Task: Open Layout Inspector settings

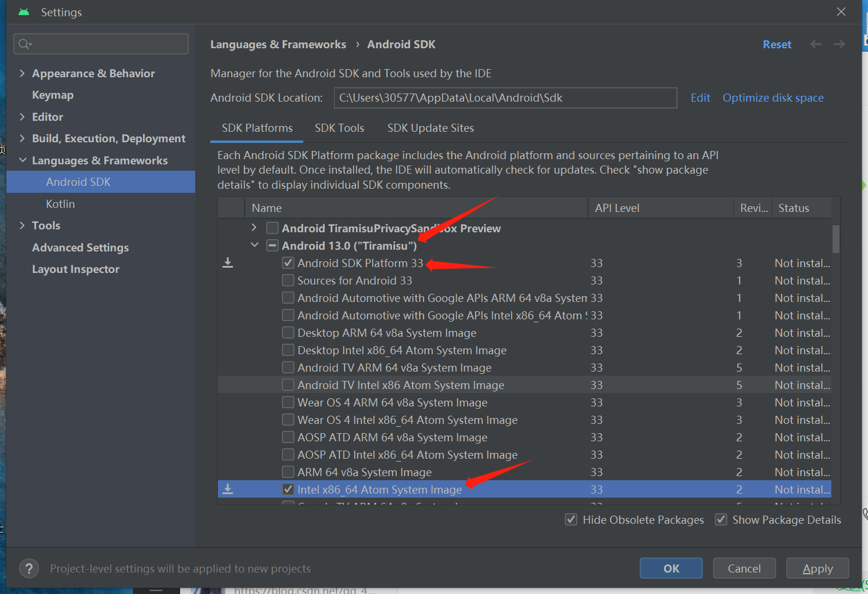Action: point(76,269)
